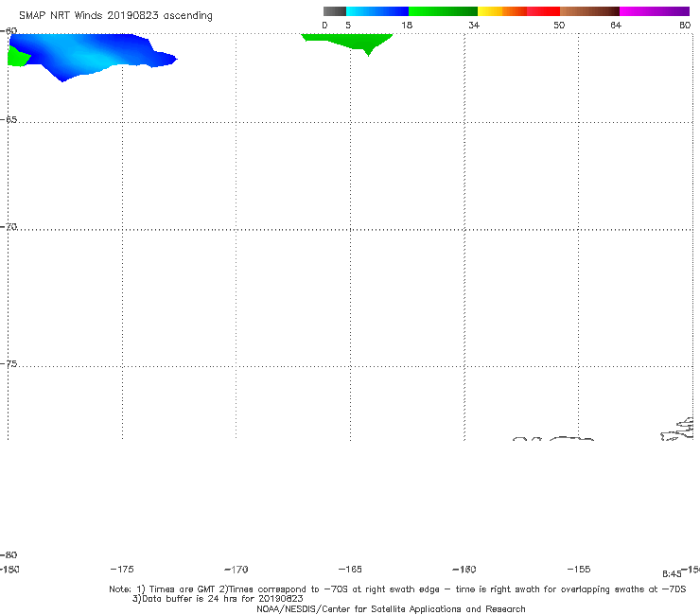700x615 pixels.
Task: Click the longitude label -160
Action: point(464,569)
